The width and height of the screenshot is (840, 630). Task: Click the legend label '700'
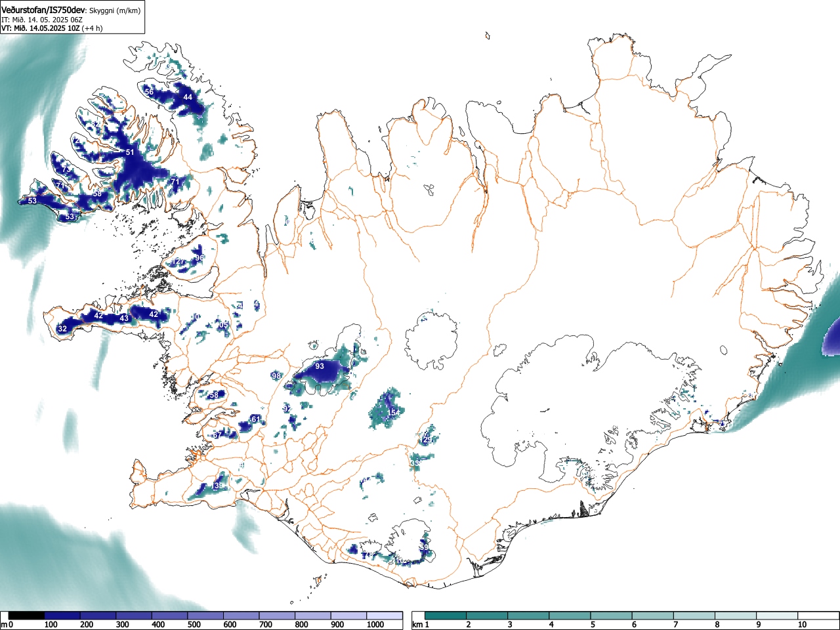tap(266, 625)
